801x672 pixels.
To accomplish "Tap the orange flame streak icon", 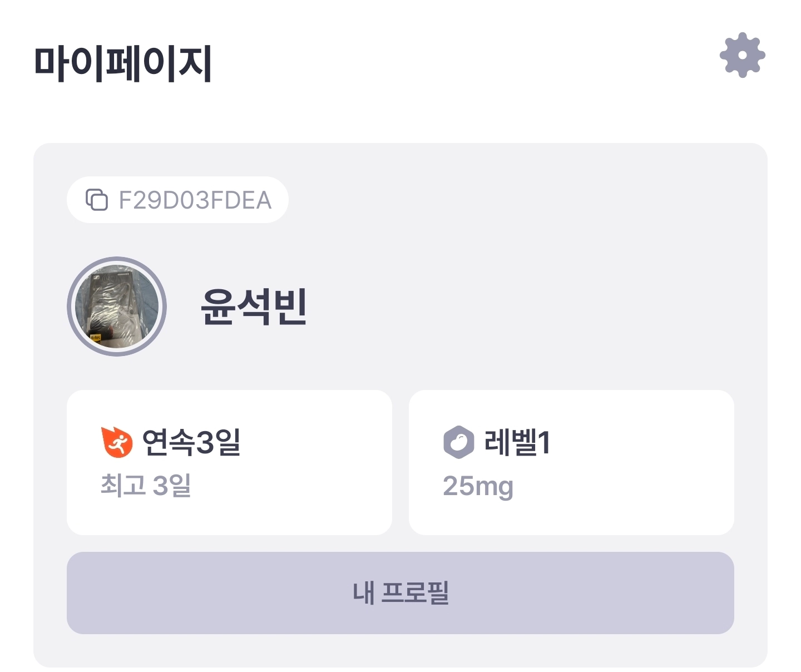I will pos(117,442).
